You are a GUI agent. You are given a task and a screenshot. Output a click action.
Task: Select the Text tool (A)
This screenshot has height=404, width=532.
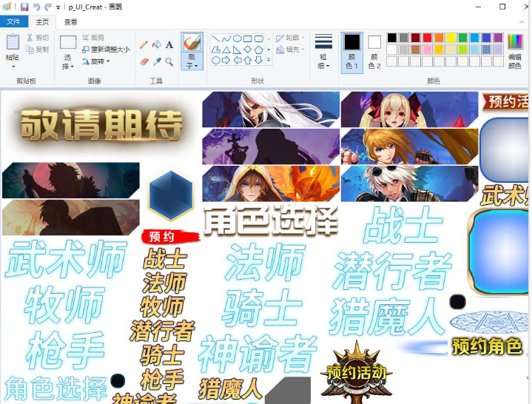[169, 44]
